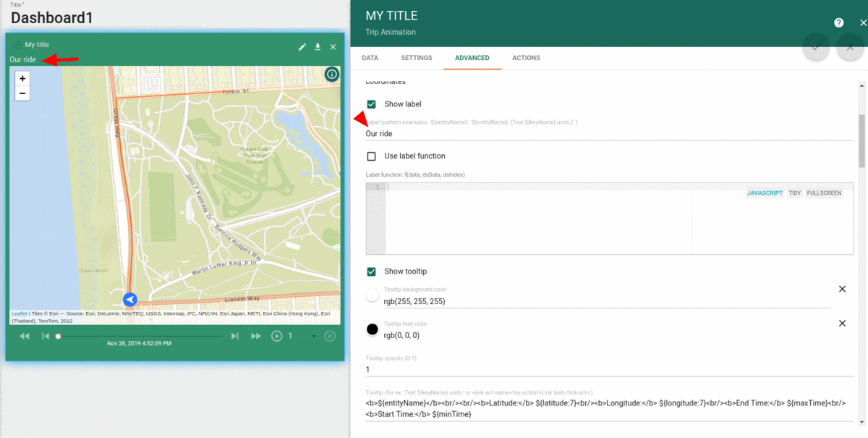This screenshot has height=438, width=868.
Task: Switch to the Settings tab
Action: point(417,58)
